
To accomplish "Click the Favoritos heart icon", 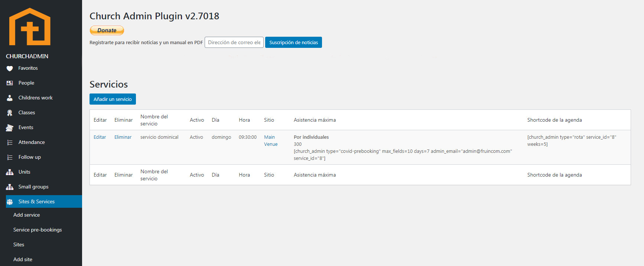I will [10, 68].
